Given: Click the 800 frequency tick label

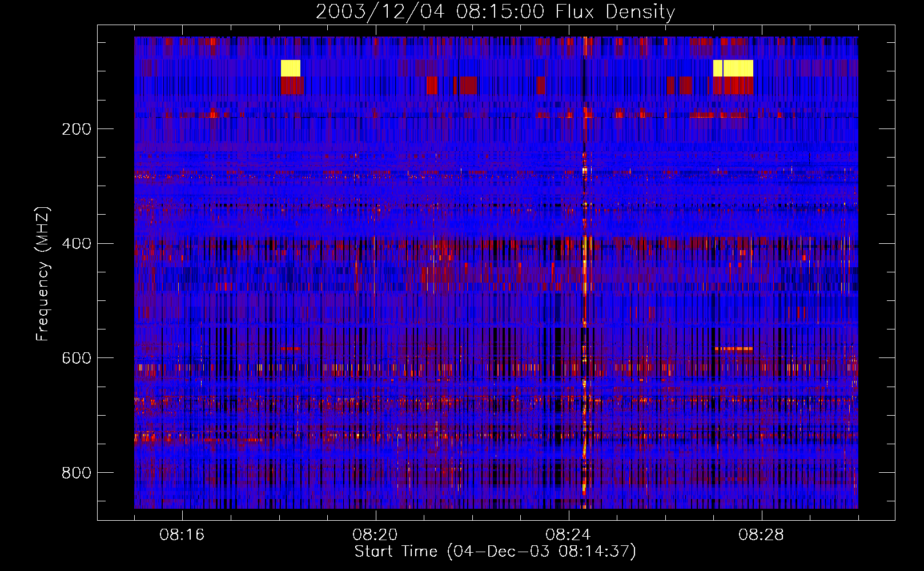Looking at the screenshot, I should click(x=77, y=473).
